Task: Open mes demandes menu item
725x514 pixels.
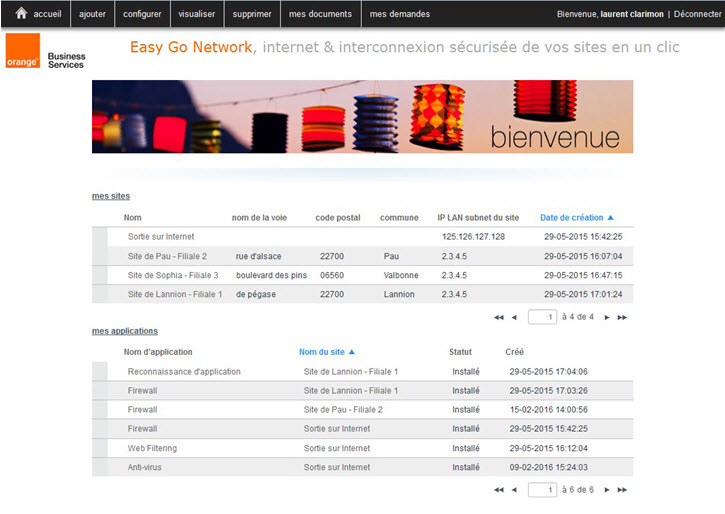Action: point(400,14)
